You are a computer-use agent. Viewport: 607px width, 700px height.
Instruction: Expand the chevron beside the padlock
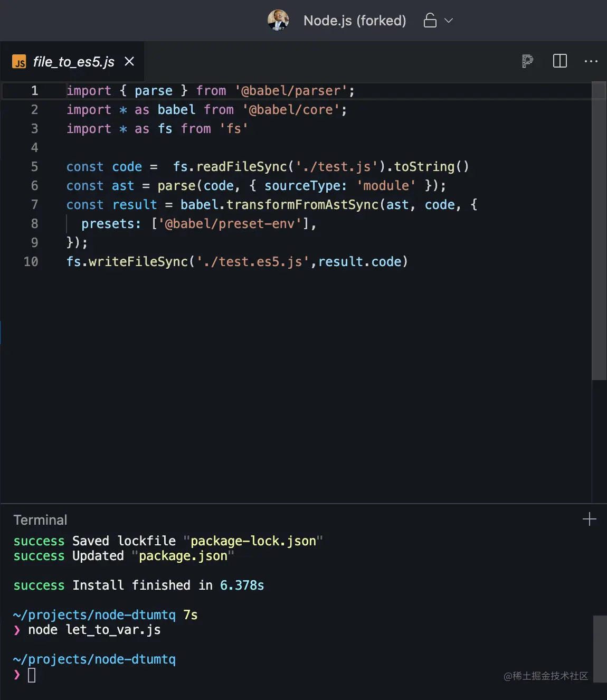pyautogui.click(x=449, y=21)
